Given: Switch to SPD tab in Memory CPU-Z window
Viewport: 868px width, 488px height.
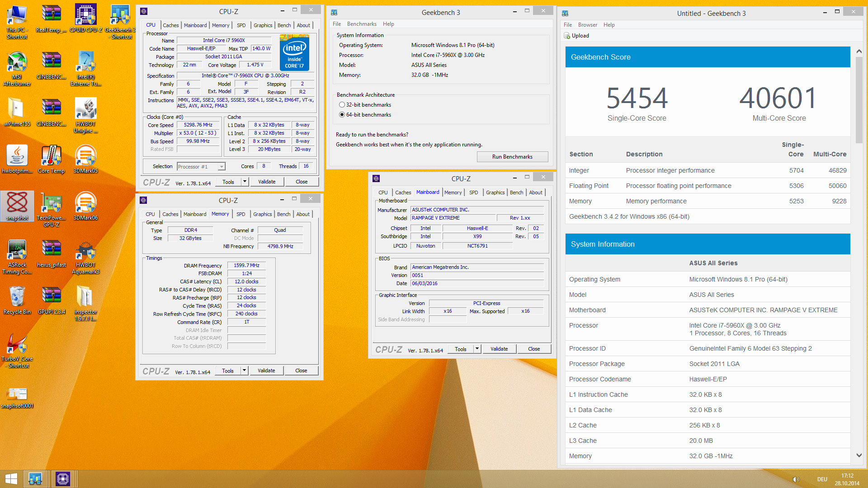Looking at the screenshot, I should point(241,214).
